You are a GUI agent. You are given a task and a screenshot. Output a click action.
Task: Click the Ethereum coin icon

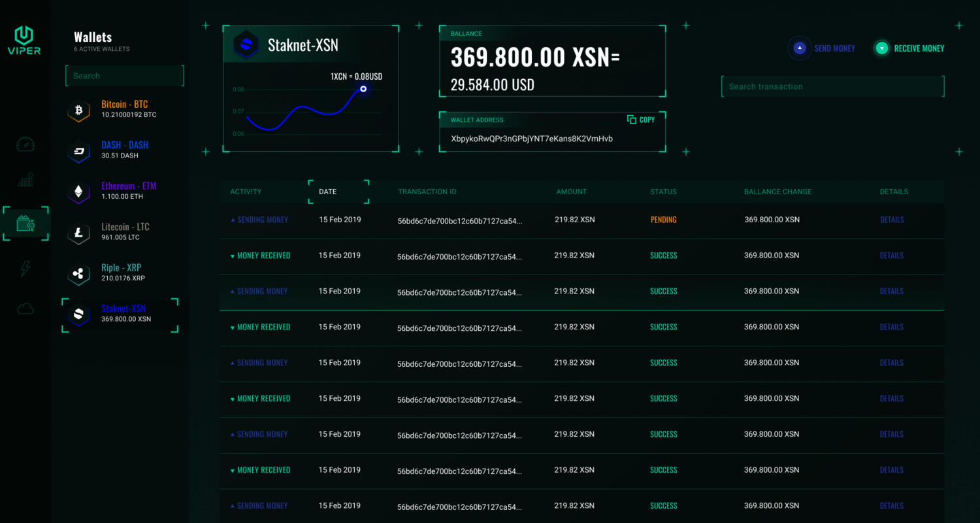tap(78, 192)
